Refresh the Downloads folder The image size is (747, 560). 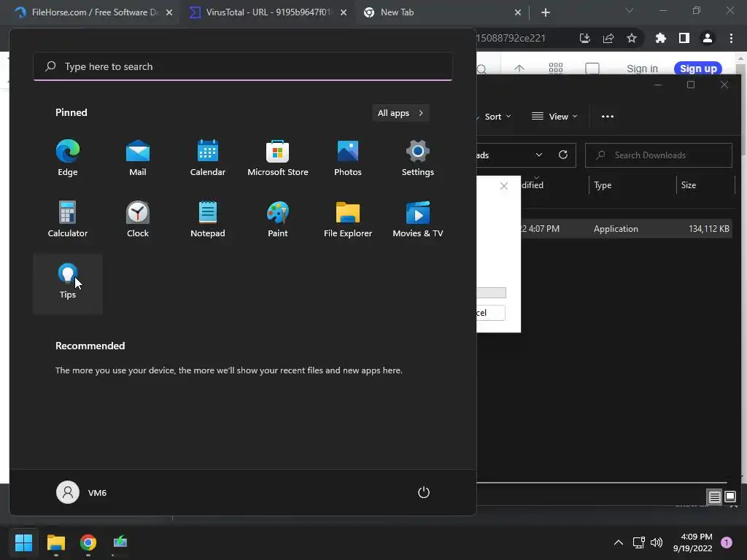click(563, 155)
